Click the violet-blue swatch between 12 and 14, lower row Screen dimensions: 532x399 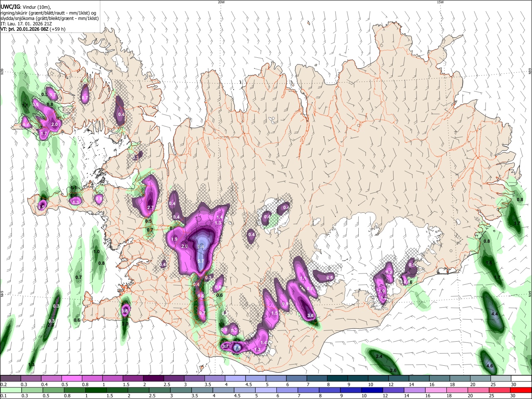[x=393, y=390]
